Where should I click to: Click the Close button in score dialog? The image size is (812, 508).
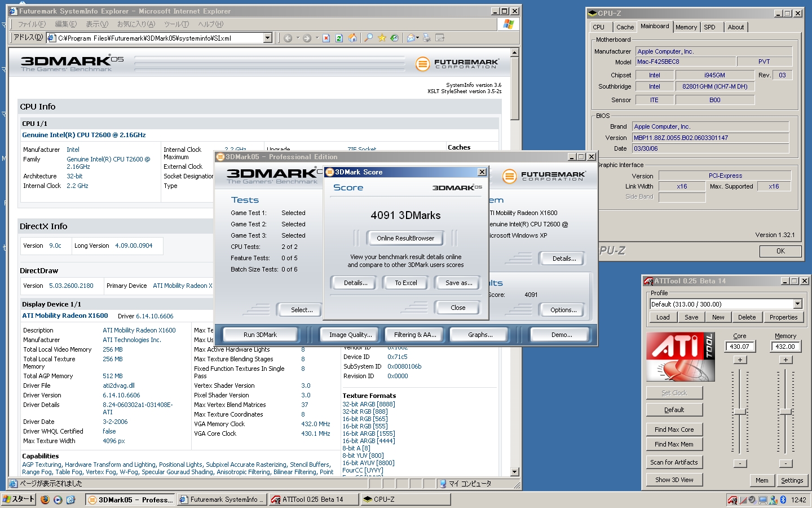coord(458,308)
